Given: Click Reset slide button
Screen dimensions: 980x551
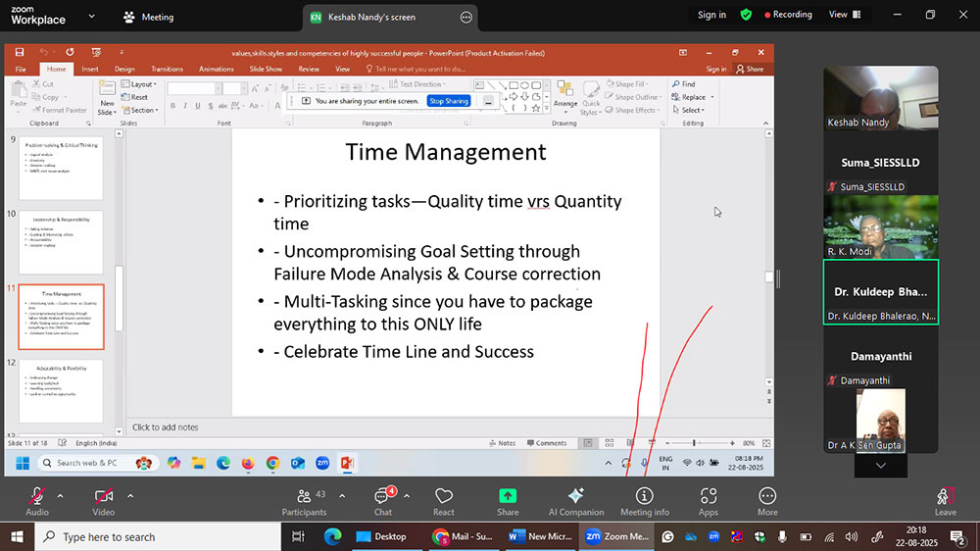Looking at the screenshot, I should [135, 97].
